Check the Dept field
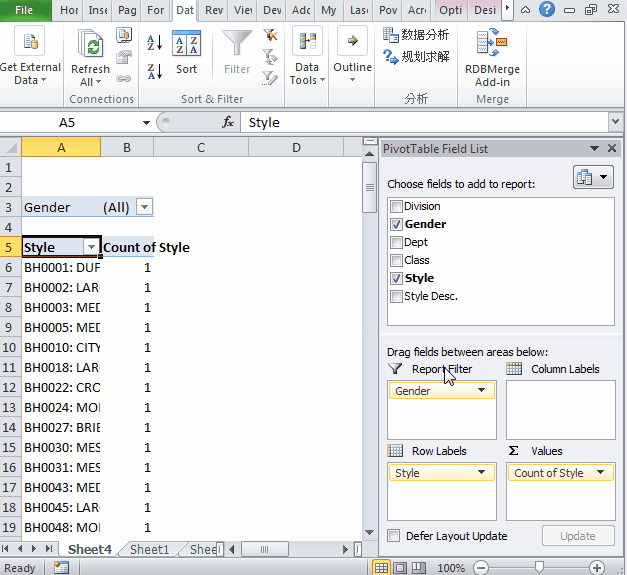The image size is (627, 575). click(396, 242)
